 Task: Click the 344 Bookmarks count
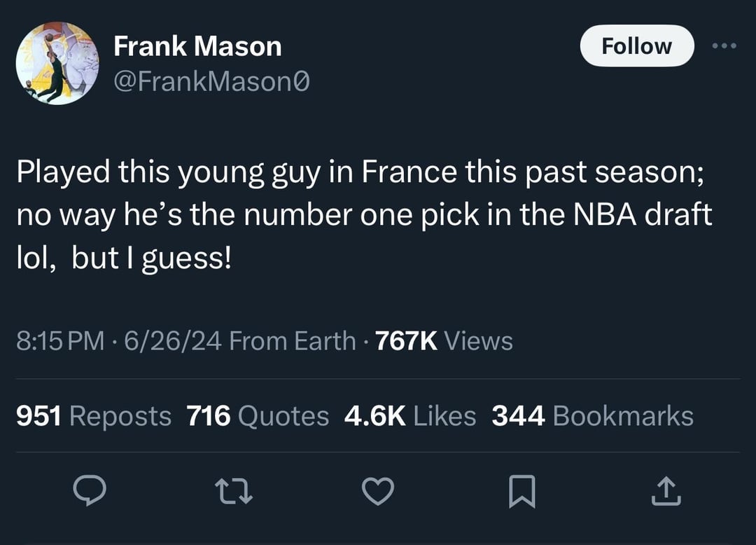[x=592, y=416]
